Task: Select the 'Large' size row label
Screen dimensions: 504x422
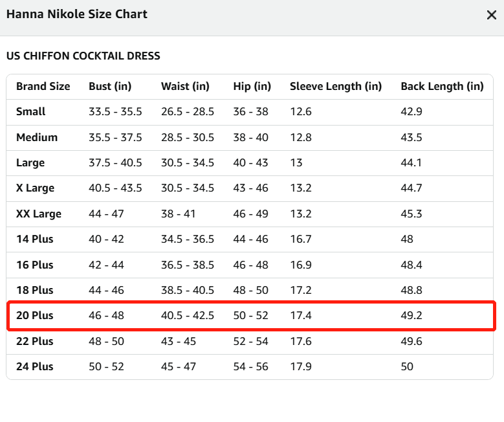Action: (x=30, y=162)
